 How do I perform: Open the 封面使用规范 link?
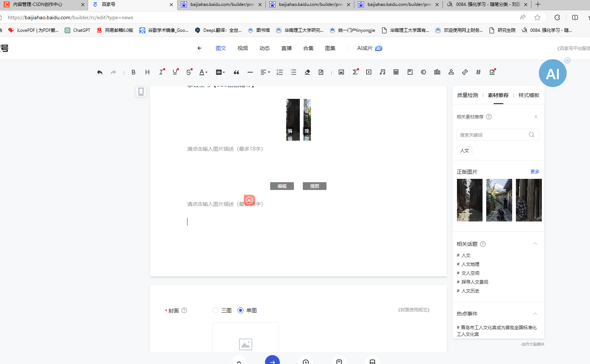[x=414, y=310]
